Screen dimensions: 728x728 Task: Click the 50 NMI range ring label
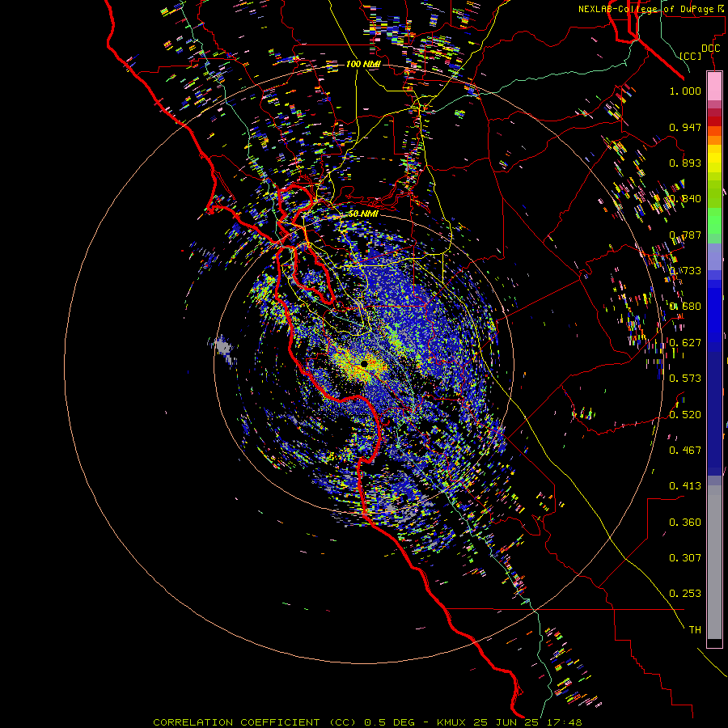point(363,214)
